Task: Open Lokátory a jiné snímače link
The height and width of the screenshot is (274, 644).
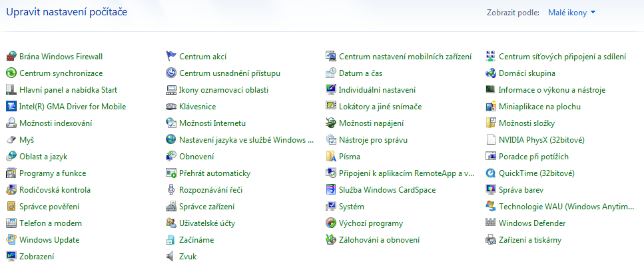Action: pyautogui.click(x=380, y=107)
